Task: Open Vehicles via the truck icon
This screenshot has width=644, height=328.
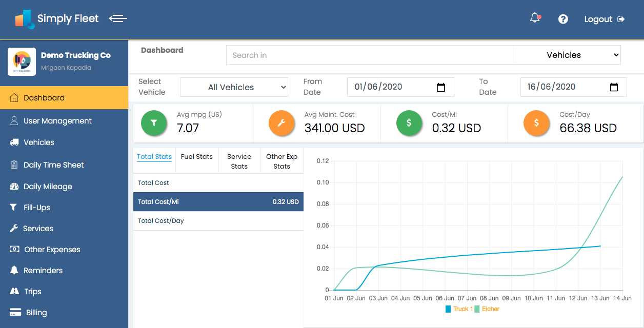Action: click(14, 142)
